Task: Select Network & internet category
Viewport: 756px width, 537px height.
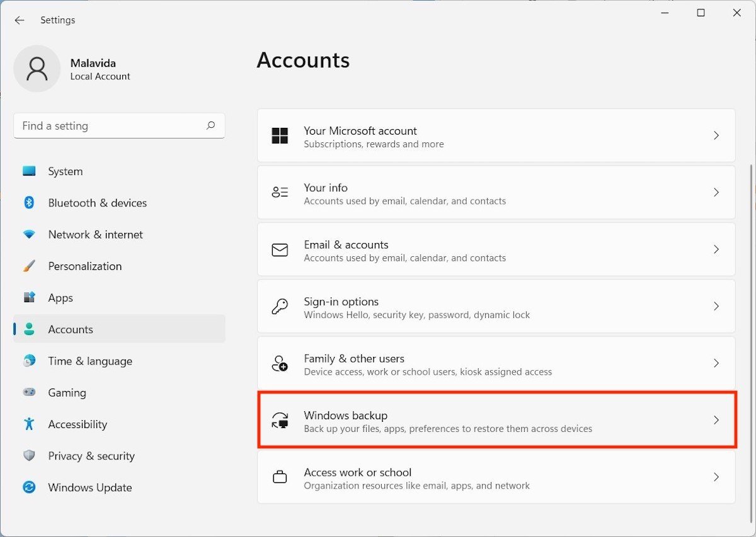Action: 96,234
